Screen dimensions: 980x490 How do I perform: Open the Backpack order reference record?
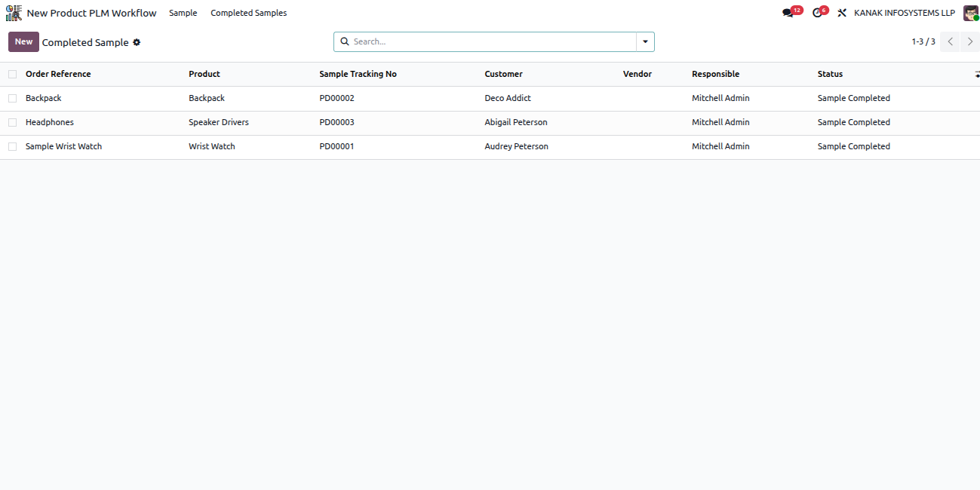tap(44, 98)
